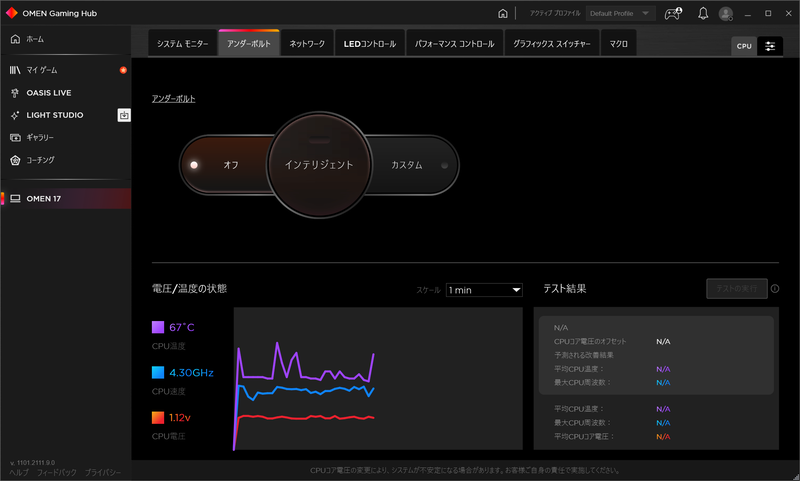This screenshot has height=481, width=800.
Task: Open the Default Profile dropdown
Action: [x=620, y=13]
